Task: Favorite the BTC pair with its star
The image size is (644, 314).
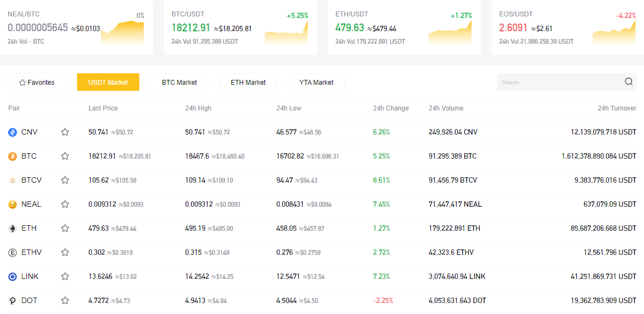Action: (x=65, y=156)
